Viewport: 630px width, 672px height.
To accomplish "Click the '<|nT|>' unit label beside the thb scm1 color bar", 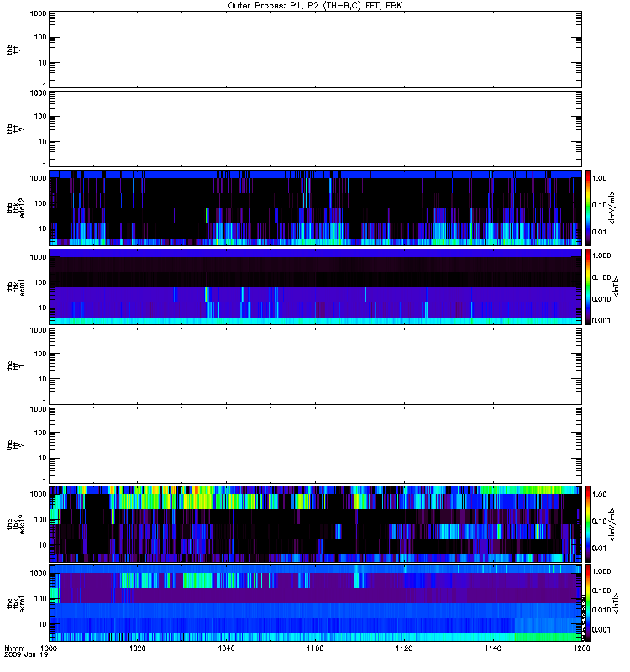I will pos(617,286).
